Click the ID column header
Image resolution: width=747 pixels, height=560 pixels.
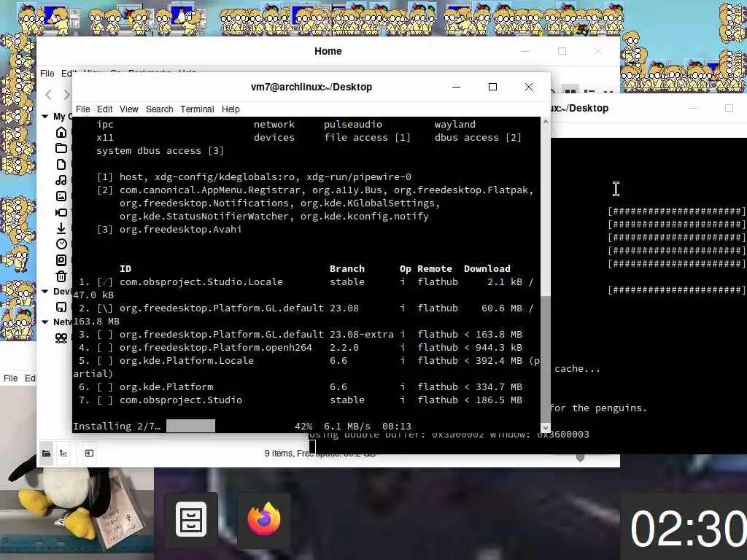pos(125,268)
